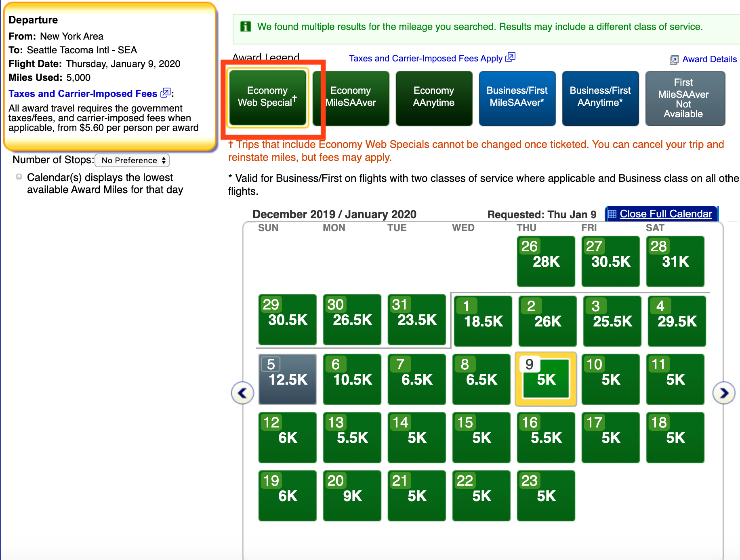This screenshot has width=740, height=560.
Task: Select Business/First MileSAAver award type
Action: (517, 99)
